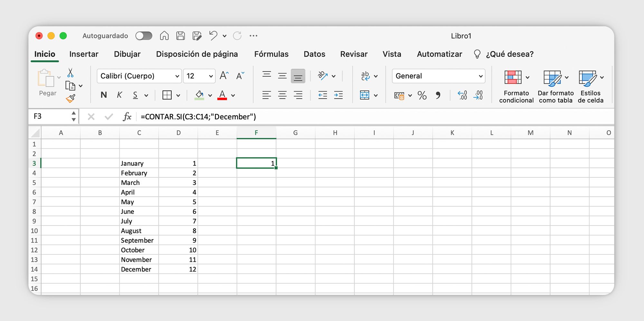This screenshot has height=321, width=644.
Task: Toggle italics with the K button
Action: (x=119, y=95)
